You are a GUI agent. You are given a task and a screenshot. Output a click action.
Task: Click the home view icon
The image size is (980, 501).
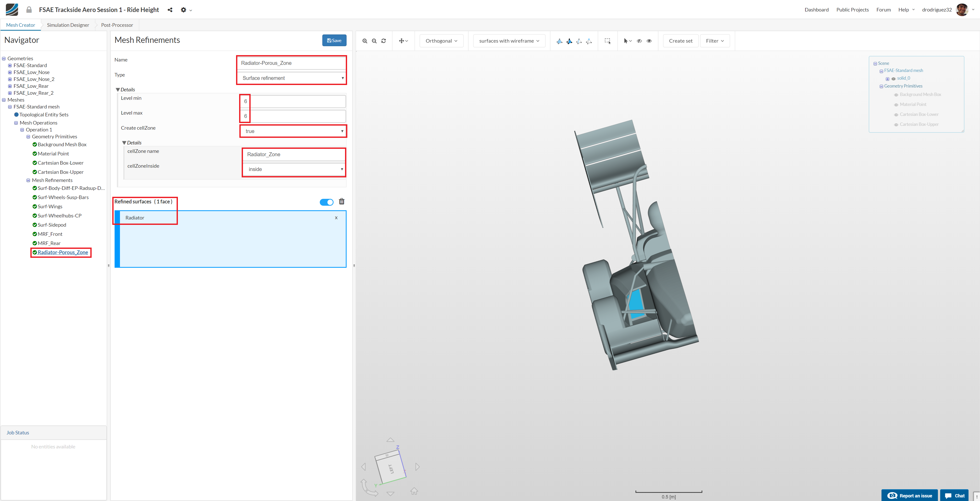(414, 492)
